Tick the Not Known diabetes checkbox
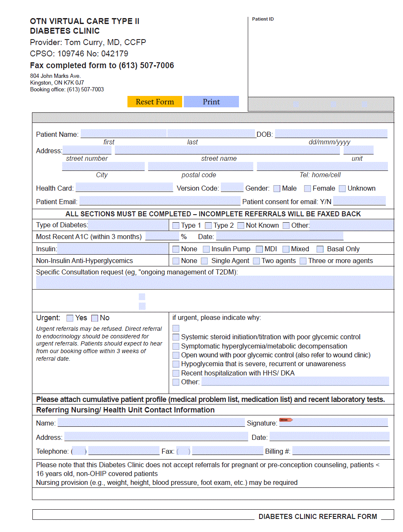The height and width of the screenshot is (532, 403). coord(241,226)
